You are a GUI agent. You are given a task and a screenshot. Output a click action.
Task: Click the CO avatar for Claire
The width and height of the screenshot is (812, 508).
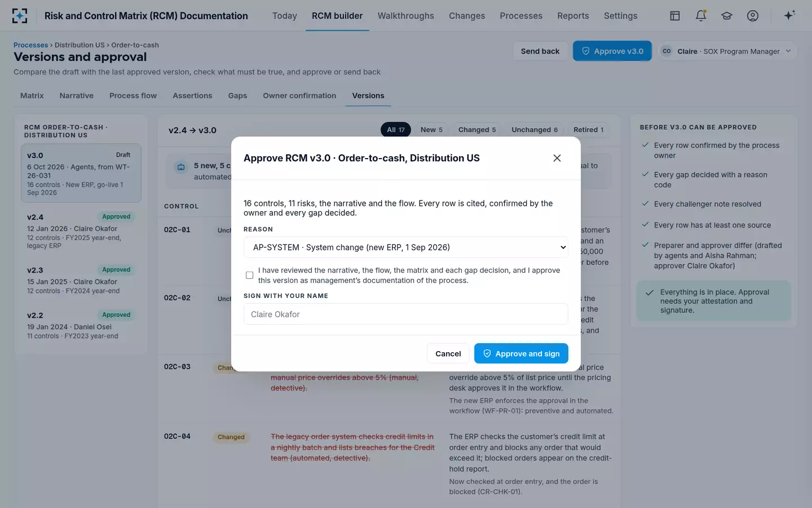click(x=667, y=51)
